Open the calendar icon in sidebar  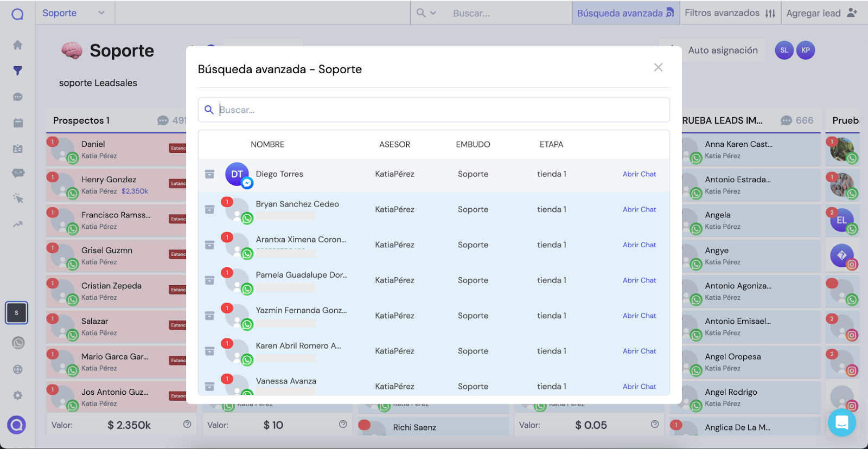[17, 123]
